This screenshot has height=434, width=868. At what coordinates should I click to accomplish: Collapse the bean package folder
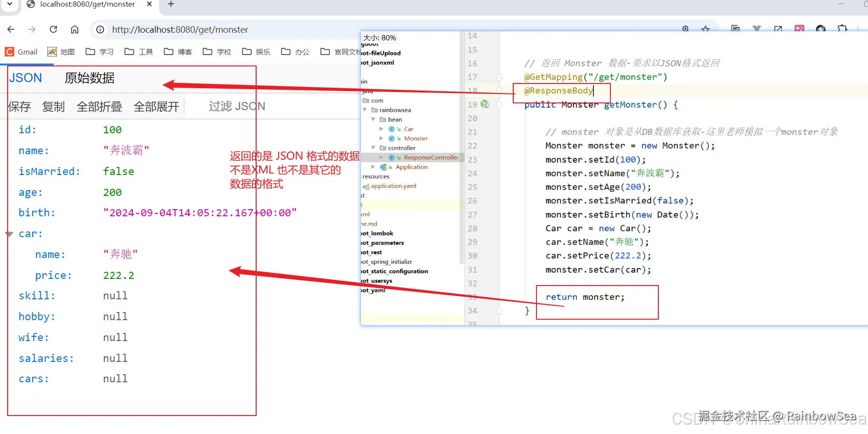[x=373, y=120]
